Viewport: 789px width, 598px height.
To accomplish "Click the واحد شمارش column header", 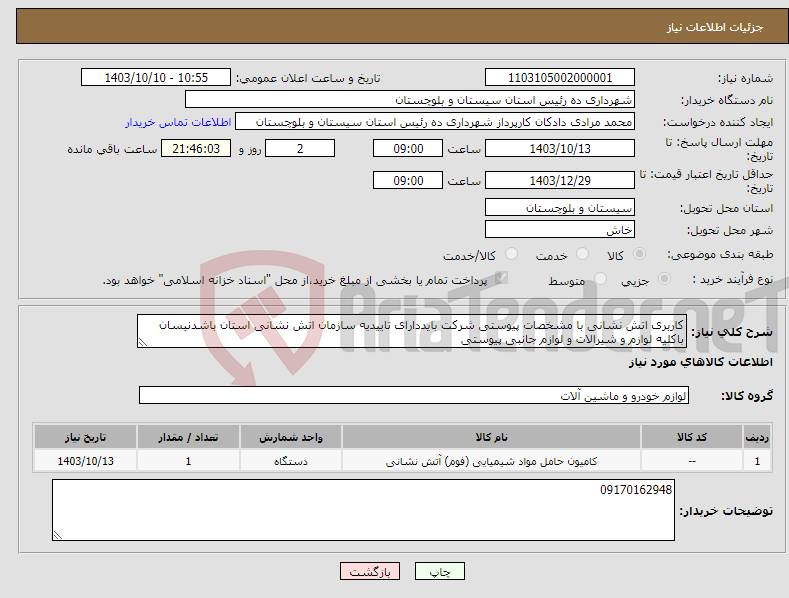I will click(291, 437).
